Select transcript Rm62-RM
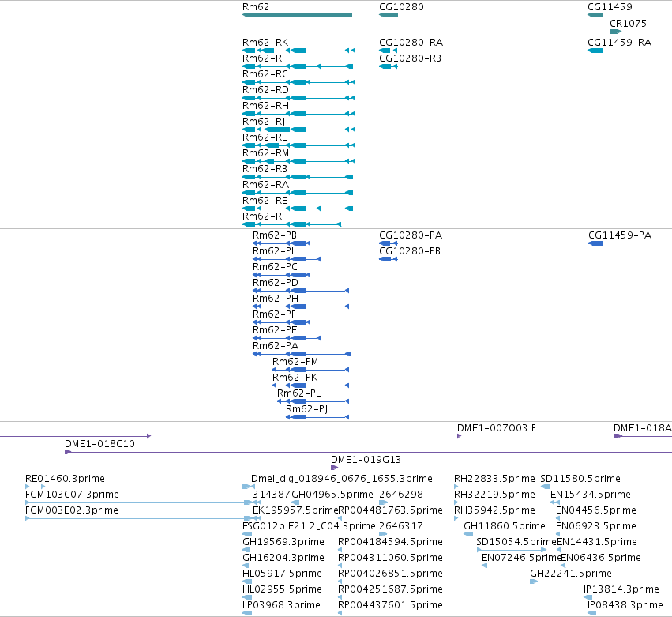The width and height of the screenshot is (672, 617). pyautogui.click(x=298, y=161)
